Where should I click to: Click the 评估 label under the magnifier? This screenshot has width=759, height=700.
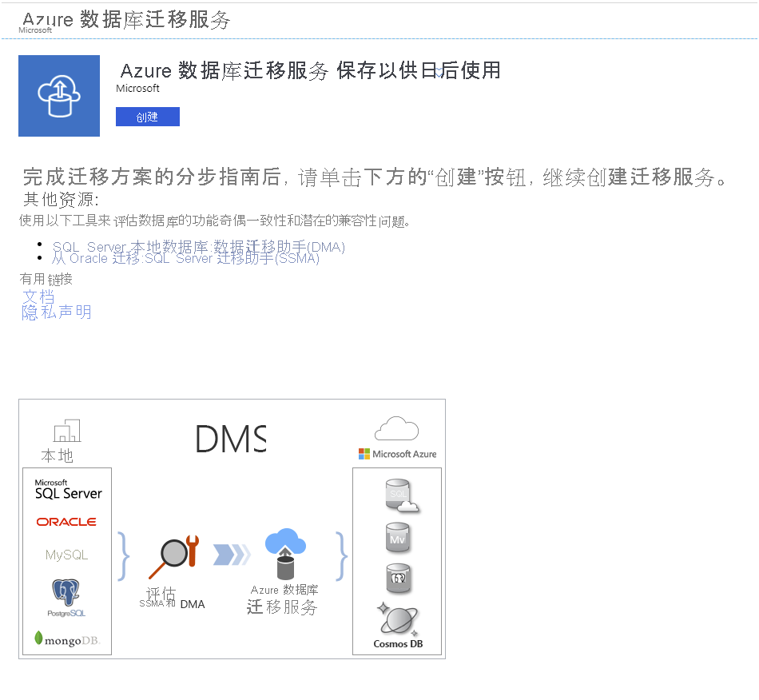click(161, 593)
